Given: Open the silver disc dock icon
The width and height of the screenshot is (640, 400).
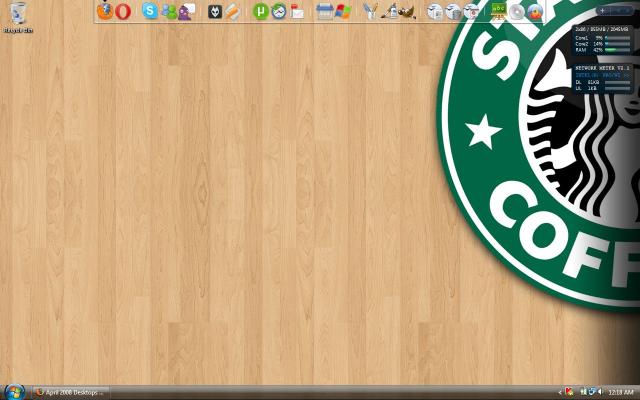Looking at the screenshot, I should point(517,11).
